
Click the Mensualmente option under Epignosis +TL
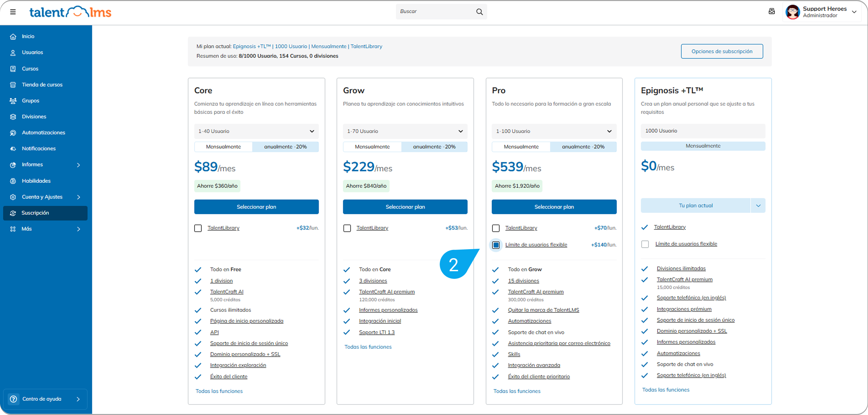pyautogui.click(x=703, y=146)
